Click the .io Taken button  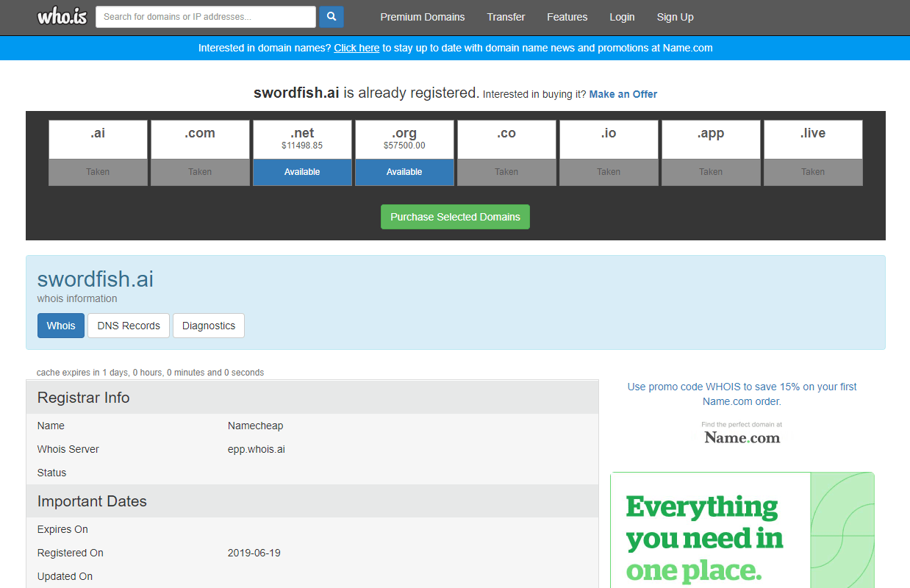pos(609,172)
